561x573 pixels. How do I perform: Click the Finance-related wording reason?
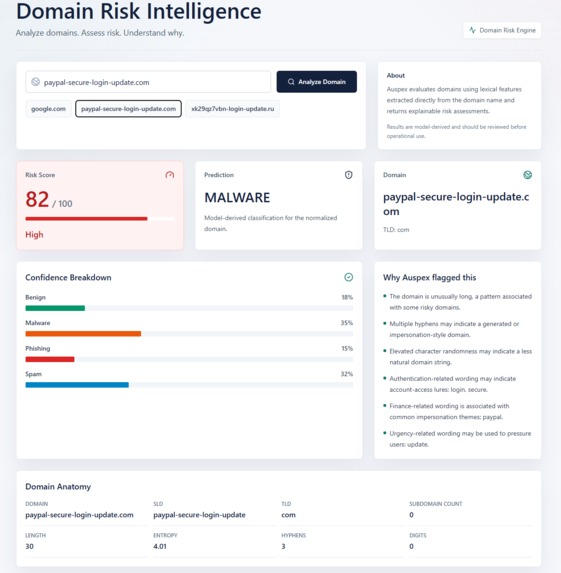click(x=449, y=411)
